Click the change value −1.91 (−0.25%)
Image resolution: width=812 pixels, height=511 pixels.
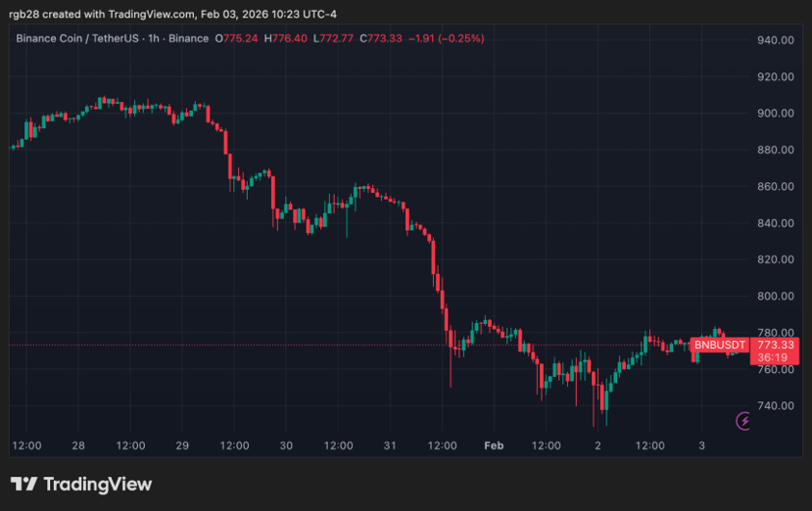pyautogui.click(x=446, y=38)
